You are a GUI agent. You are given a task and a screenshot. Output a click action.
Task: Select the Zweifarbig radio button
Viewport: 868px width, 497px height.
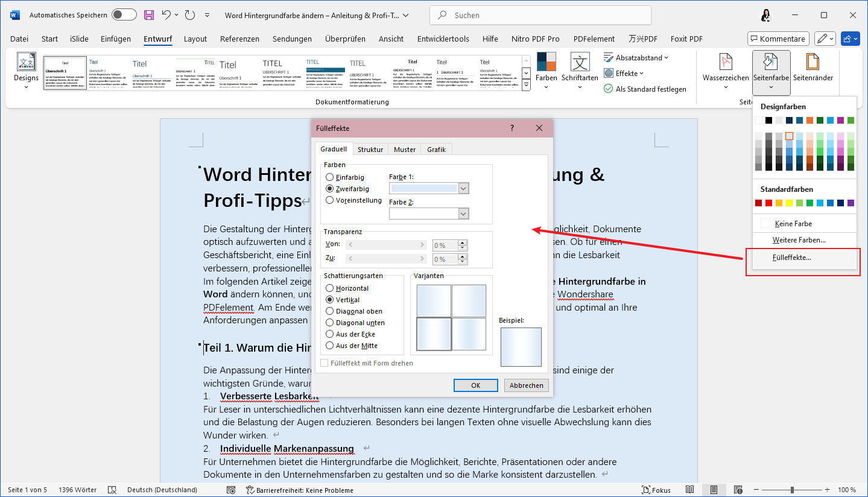point(329,189)
